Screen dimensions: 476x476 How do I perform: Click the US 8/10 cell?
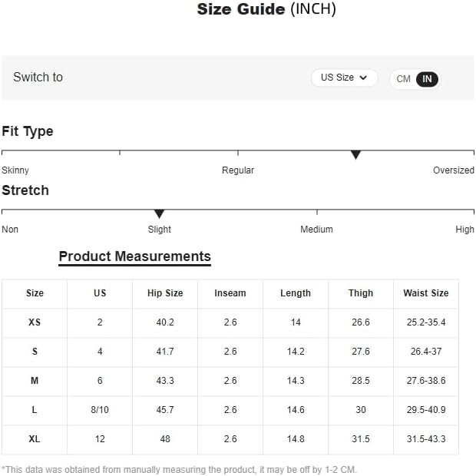100,409
